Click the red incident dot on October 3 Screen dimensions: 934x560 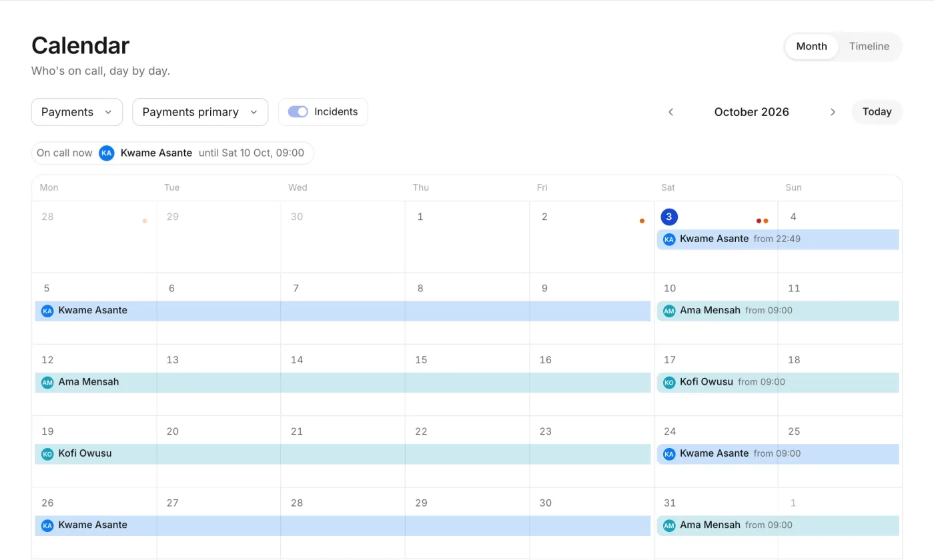759,221
